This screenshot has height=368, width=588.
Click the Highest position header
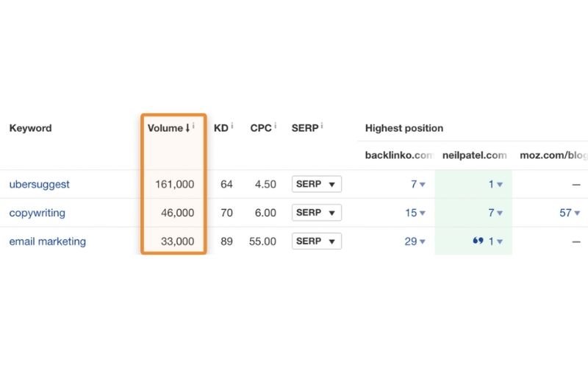(404, 128)
